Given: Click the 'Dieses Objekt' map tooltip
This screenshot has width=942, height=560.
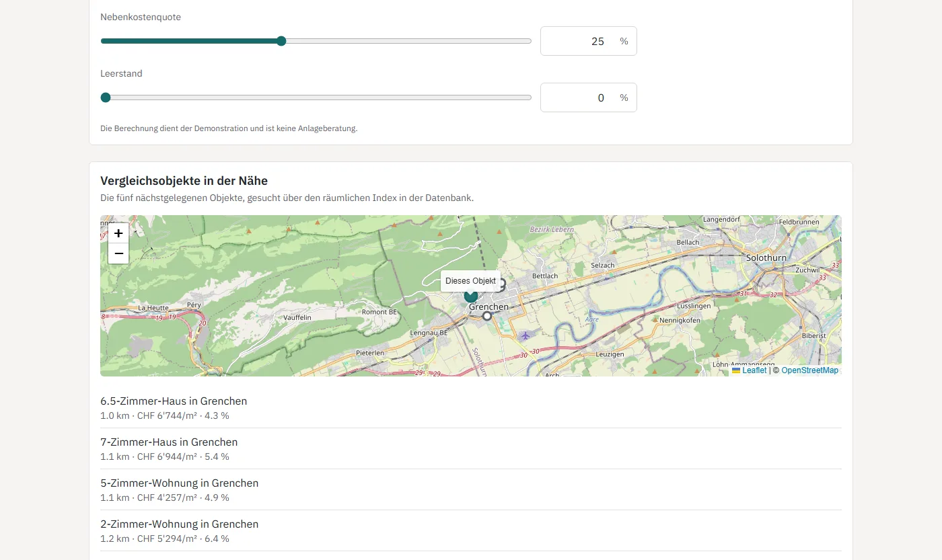Looking at the screenshot, I should point(471,281).
